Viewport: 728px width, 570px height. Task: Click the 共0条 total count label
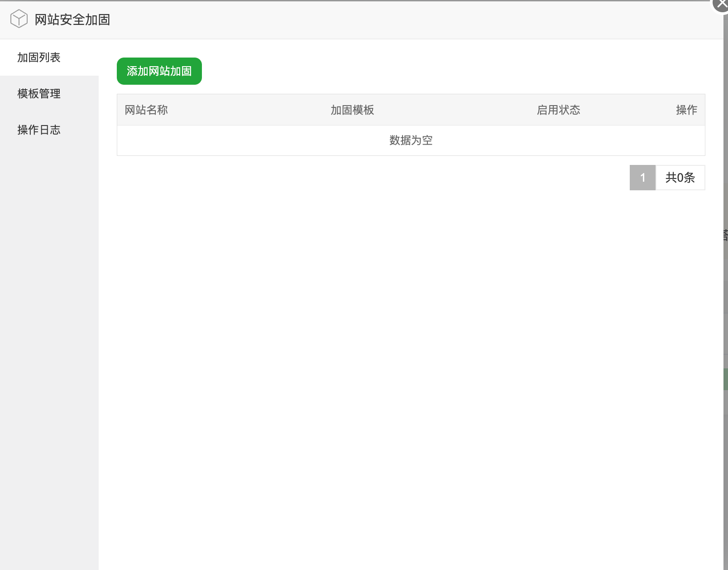[x=680, y=178]
